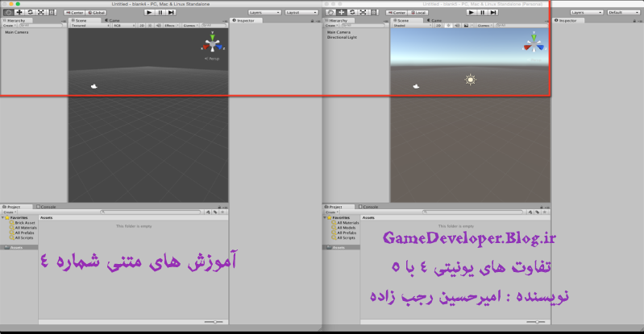Open the RGB render mode dropdown

click(x=124, y=26)
